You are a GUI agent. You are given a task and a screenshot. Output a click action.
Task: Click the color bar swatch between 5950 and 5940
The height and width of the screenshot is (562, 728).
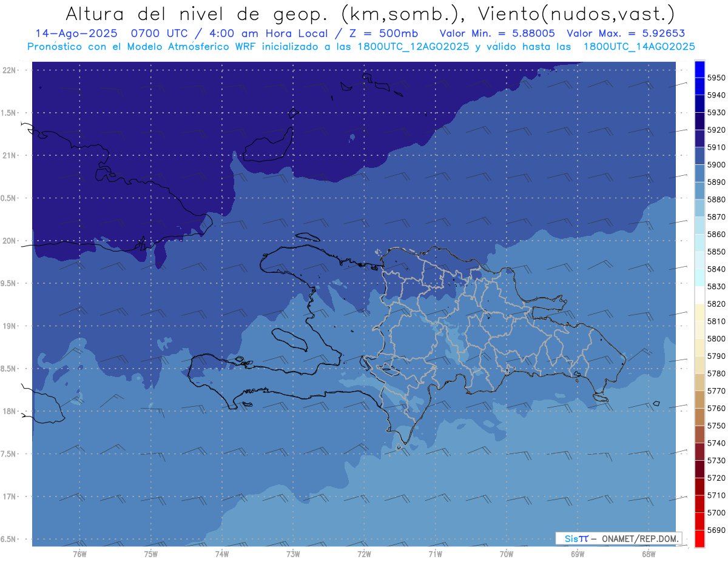(x=699, y=86)
